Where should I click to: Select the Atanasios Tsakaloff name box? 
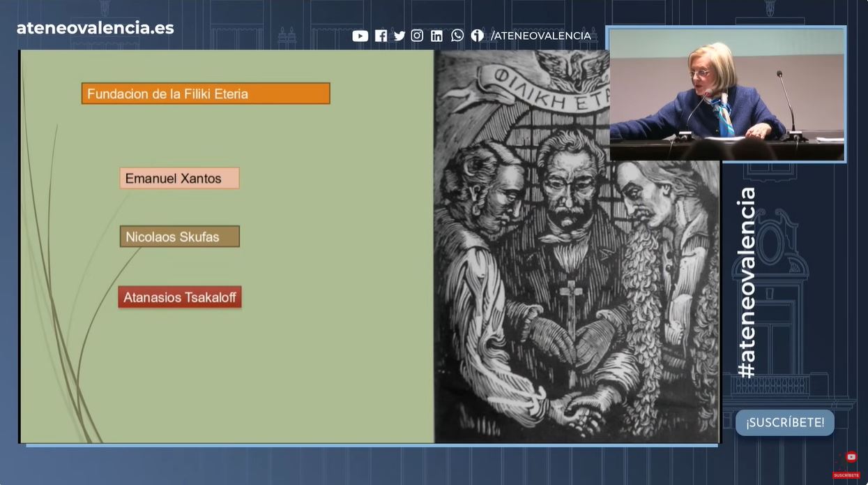pos(180,297)
